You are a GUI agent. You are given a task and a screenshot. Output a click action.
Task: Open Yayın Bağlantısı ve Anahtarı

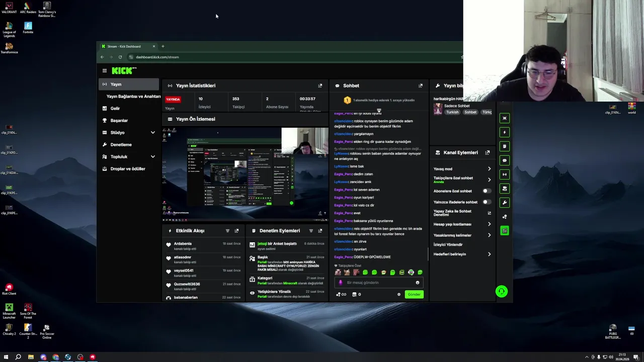[x=133, y=97]
